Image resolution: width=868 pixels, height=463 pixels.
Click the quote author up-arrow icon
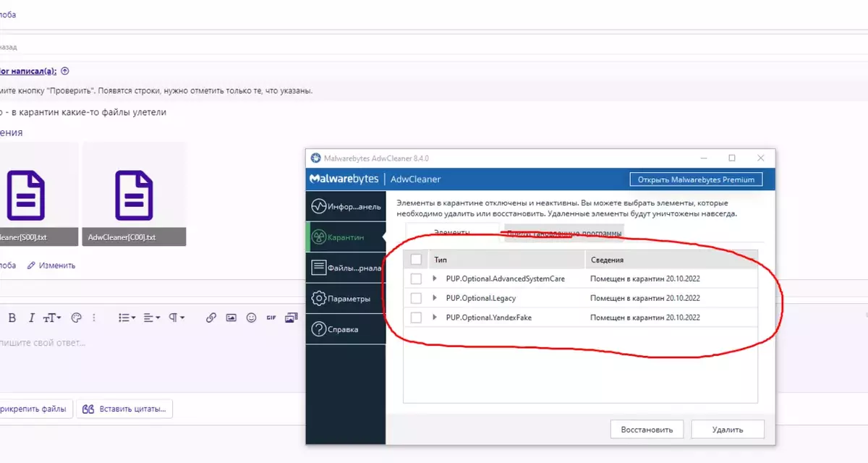65,71
